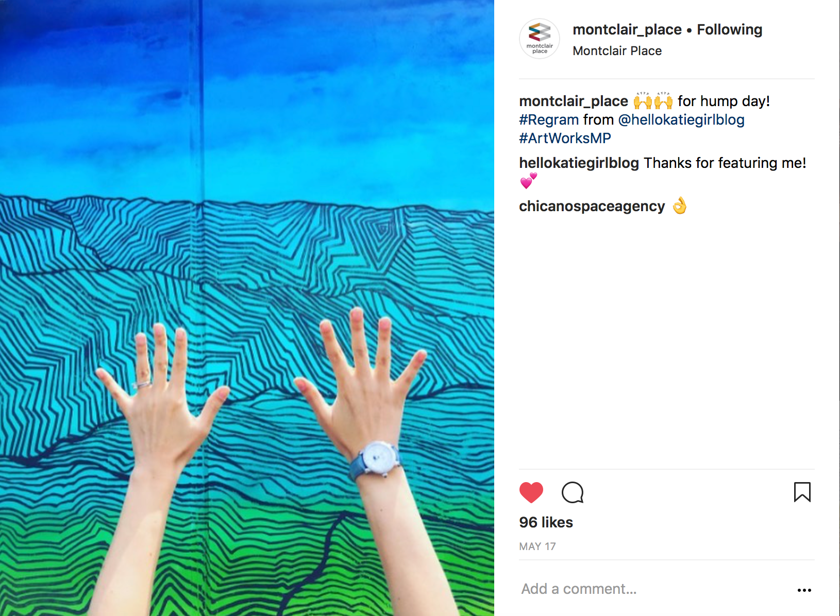
Task: Open the three-dot more options menu
Action: (x=804, y=590)
